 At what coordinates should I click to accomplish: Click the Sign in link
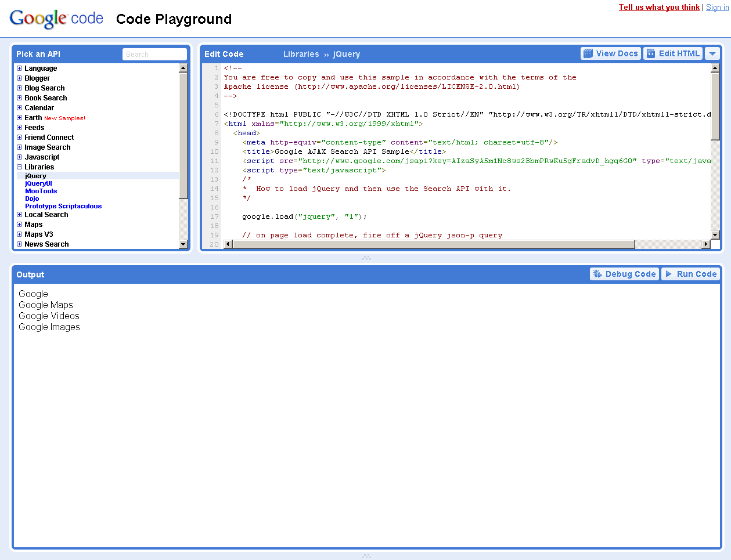(717, 7)
